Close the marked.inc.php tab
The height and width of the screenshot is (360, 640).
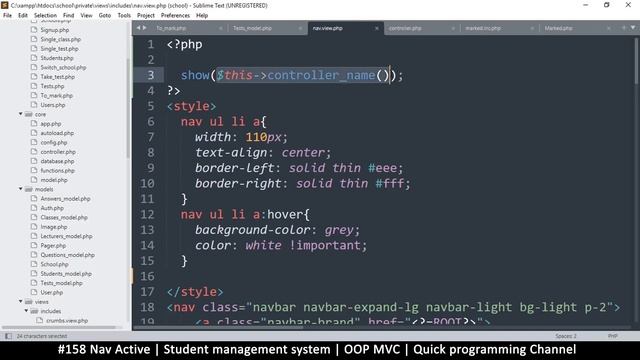(x=532, y=28)
